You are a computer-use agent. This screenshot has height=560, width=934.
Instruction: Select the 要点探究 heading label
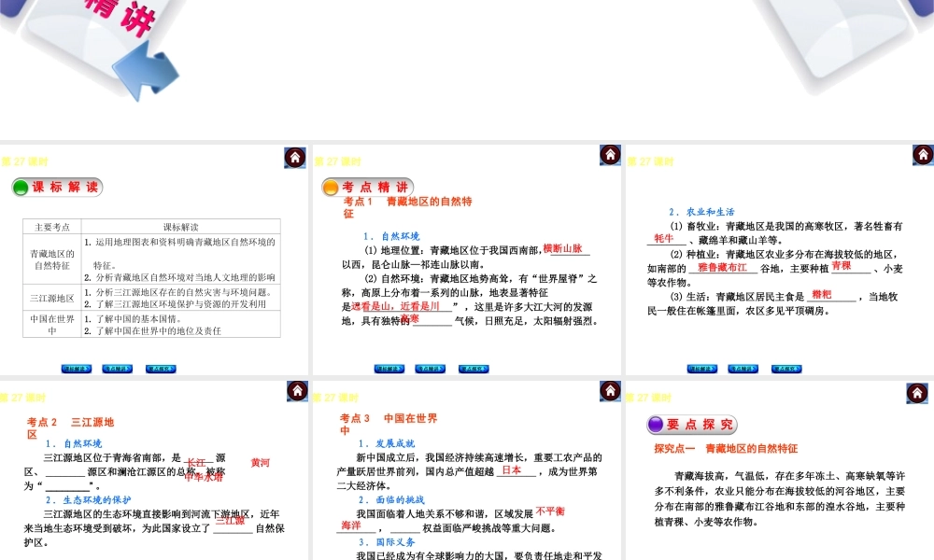tap(700, 425)
